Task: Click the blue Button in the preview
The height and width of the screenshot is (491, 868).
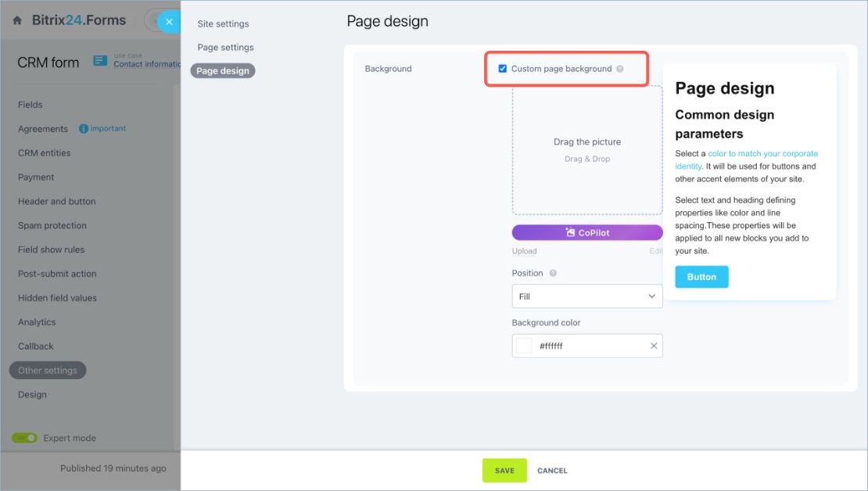Action: 701,277
